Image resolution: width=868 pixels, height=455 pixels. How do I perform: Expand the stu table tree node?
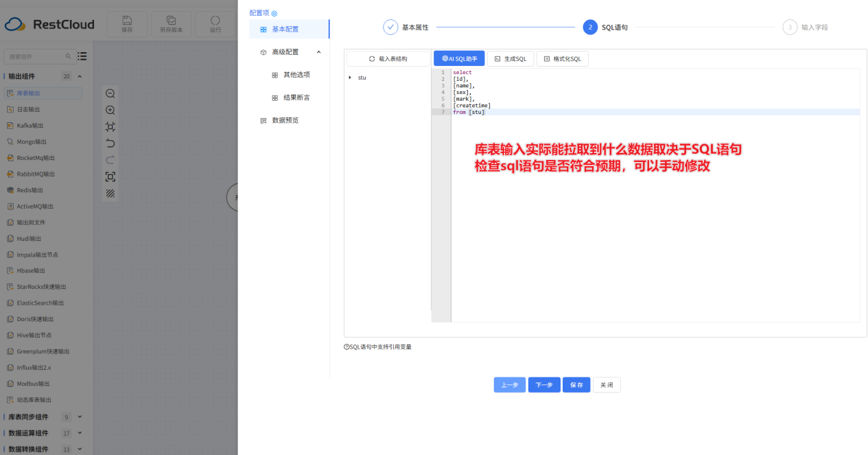[x=350, y=78]
